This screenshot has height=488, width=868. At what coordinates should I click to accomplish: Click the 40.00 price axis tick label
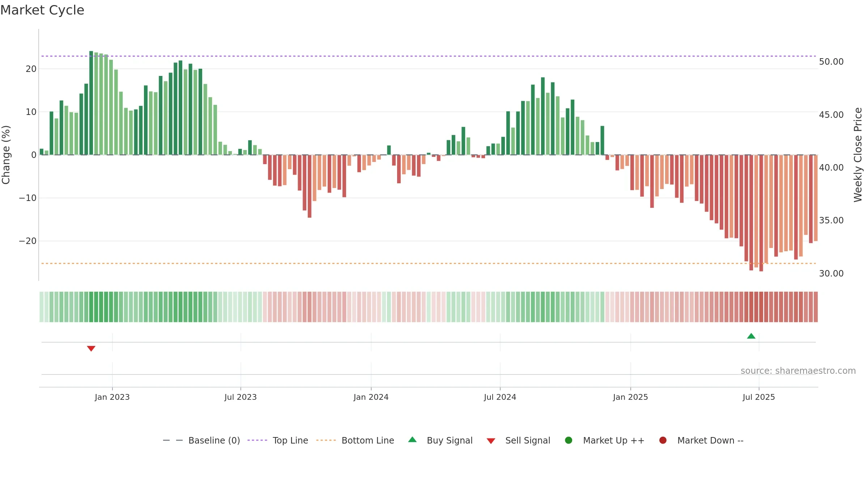click(x=831, y=168)
